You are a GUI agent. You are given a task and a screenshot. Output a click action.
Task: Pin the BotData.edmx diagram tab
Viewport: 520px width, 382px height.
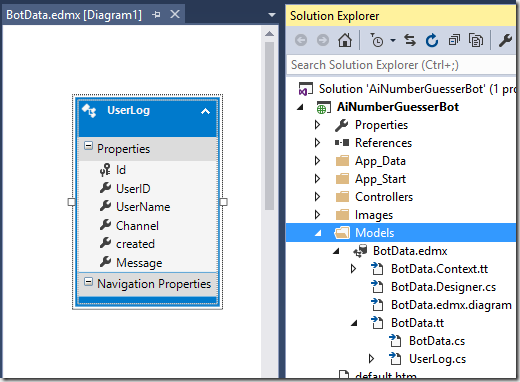(156, 15)
